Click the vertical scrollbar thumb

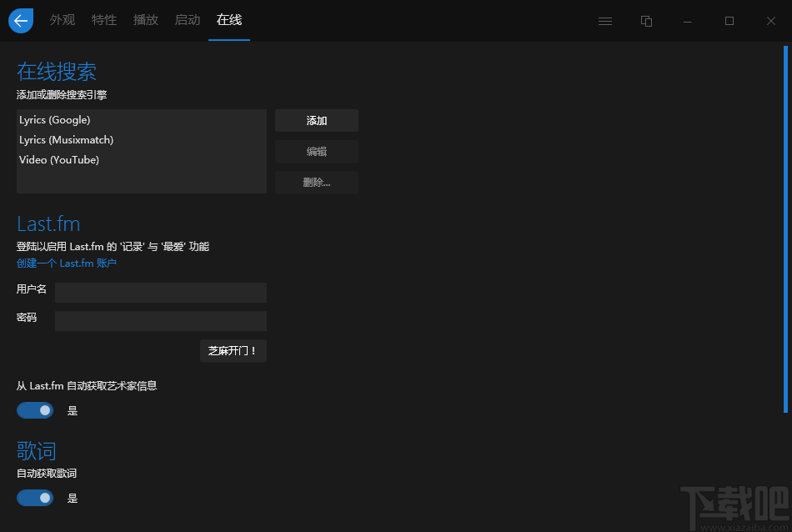coord(785,229)
